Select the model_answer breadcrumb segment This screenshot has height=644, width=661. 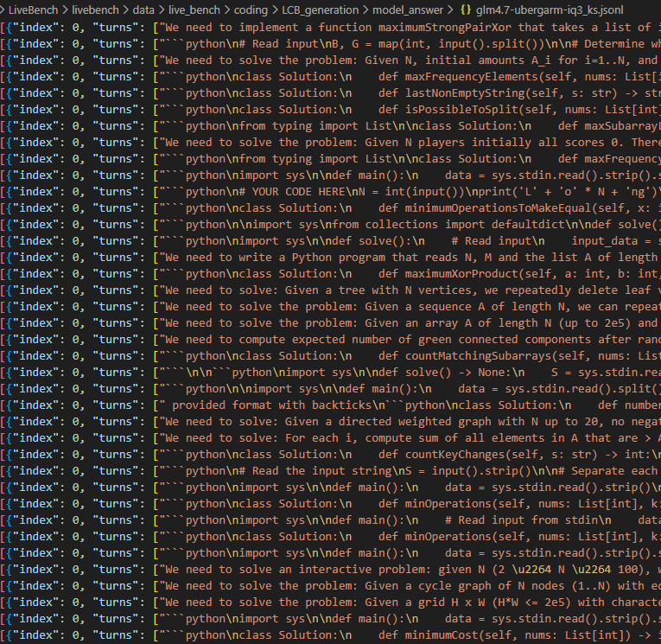click(408, 10)
